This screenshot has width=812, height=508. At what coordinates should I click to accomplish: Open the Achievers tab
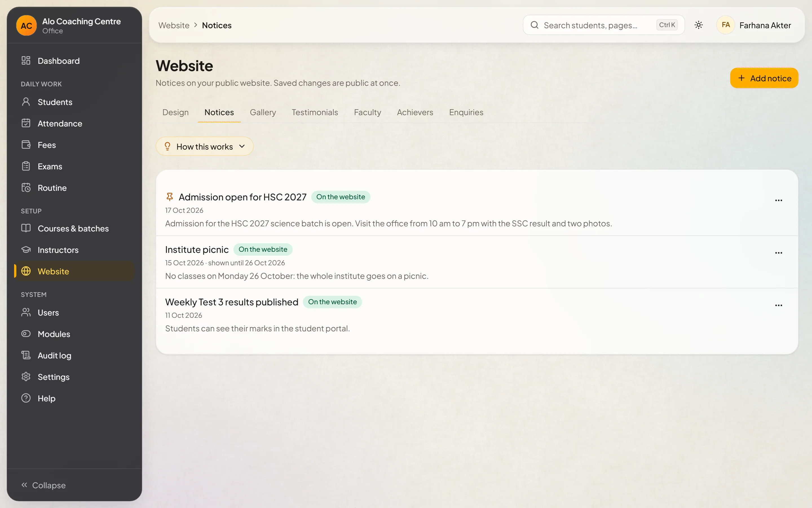click(x=415, y=112)
